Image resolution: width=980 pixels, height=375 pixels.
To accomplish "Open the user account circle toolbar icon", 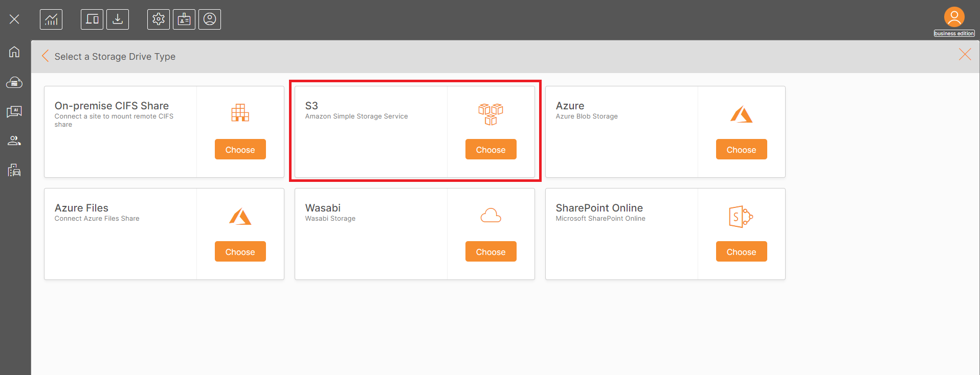I will [x=210, y=19].
